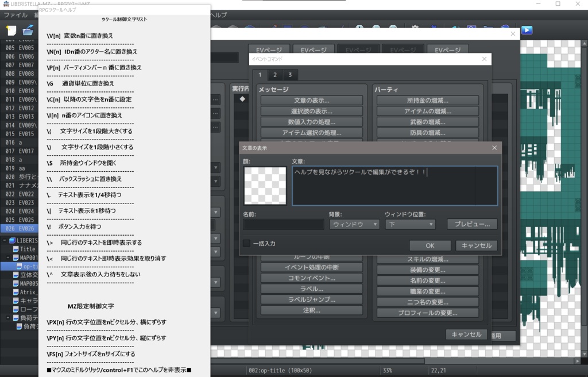Enable the 一括入力 checkbox
Viewport: 588px width, 377px height.
coord(247,244)
